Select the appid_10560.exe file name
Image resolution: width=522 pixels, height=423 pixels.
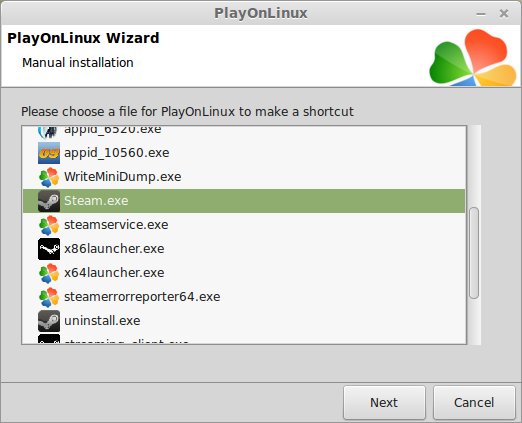117,153
